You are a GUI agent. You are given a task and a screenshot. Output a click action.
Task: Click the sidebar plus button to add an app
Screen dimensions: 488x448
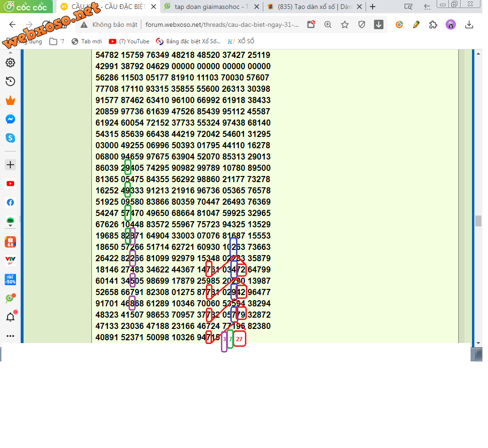click(x=10, y=165)
